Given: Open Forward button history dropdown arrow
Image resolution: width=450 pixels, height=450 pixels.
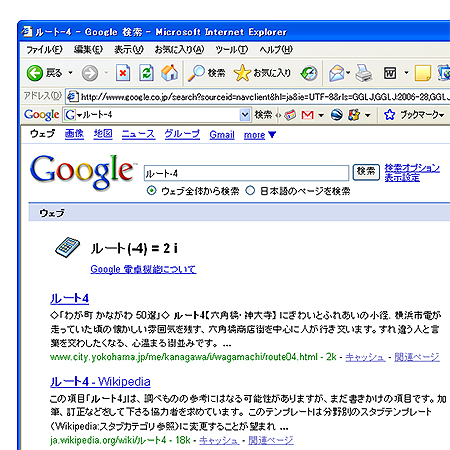Looking at the screenshot, I should 106,72.
